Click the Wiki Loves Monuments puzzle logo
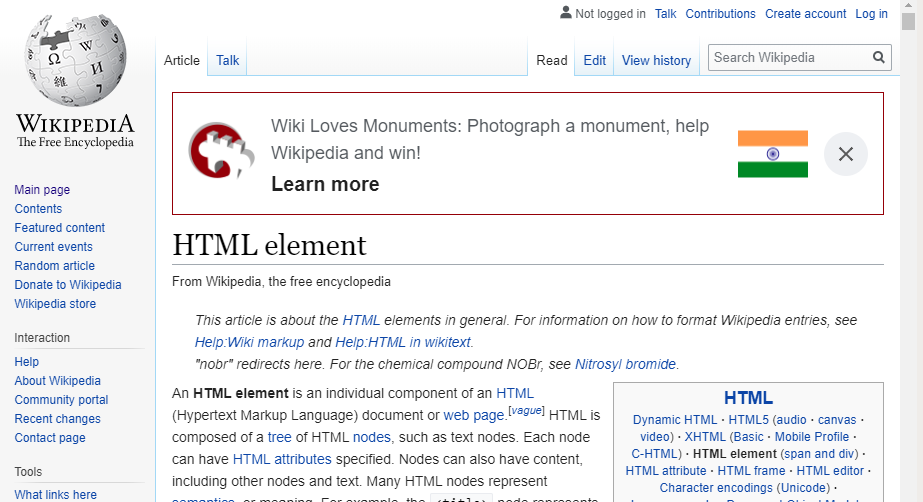This screenshot has width=923, height=502. coord(221,150)
